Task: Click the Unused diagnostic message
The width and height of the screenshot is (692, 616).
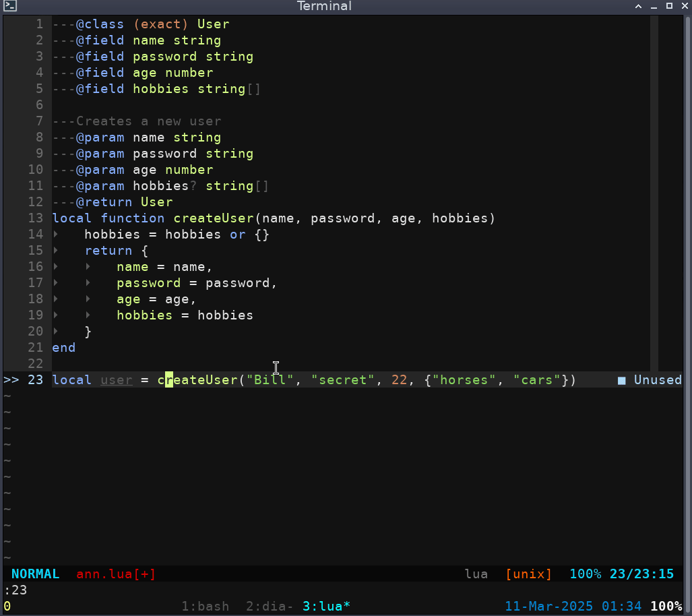Action: point(658,379)
